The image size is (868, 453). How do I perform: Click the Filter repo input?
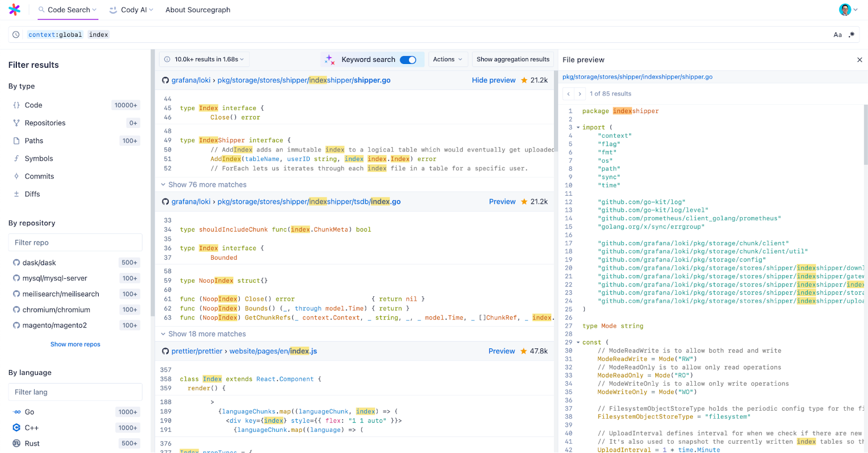(x=75, y=243)
